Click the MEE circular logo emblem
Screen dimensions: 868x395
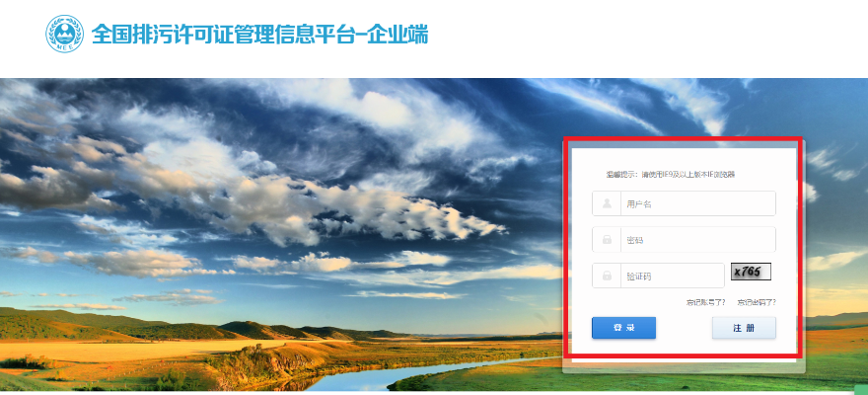pos(64,34)
